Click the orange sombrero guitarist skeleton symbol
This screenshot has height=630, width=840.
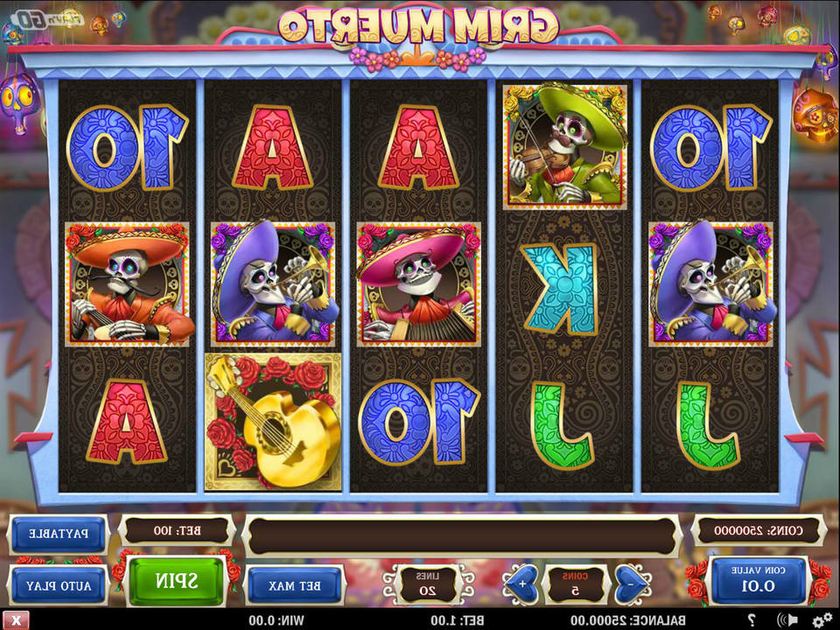pos(127,284)
